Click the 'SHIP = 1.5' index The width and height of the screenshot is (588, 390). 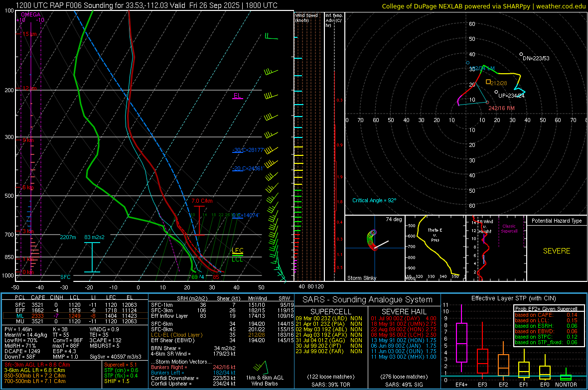tap(117, 381)
